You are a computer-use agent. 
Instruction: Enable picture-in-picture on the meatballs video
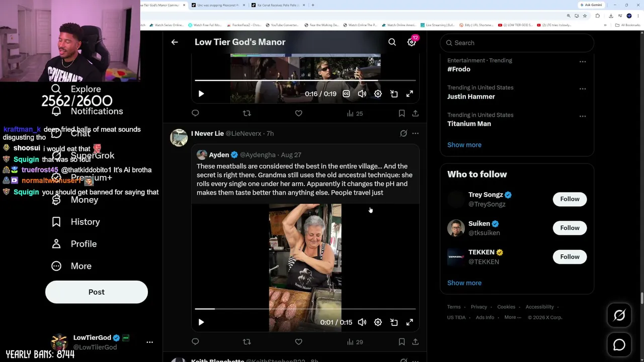click(394, 322)
